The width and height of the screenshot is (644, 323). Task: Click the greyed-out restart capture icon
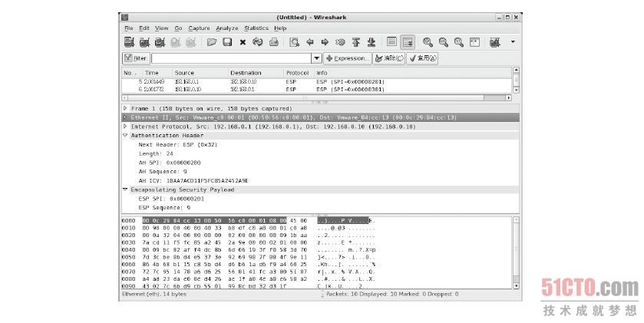point(191,42)
